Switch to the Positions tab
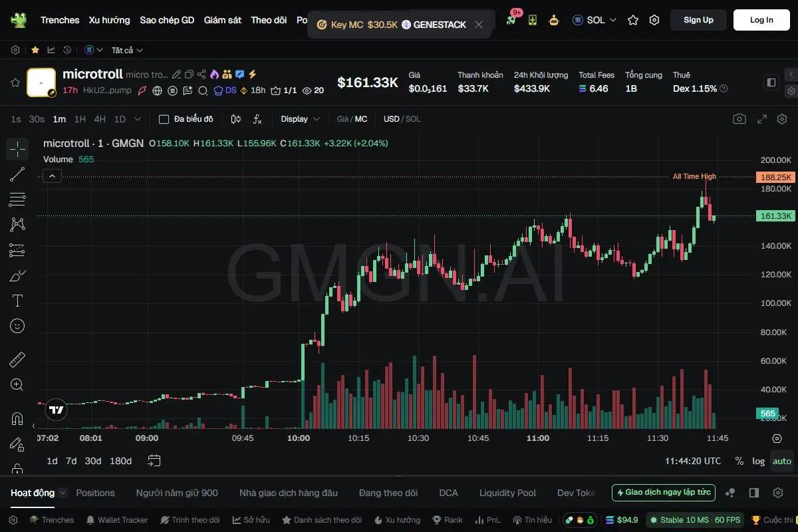Viewport: 798px width, 532px height. tap(95, 493)
